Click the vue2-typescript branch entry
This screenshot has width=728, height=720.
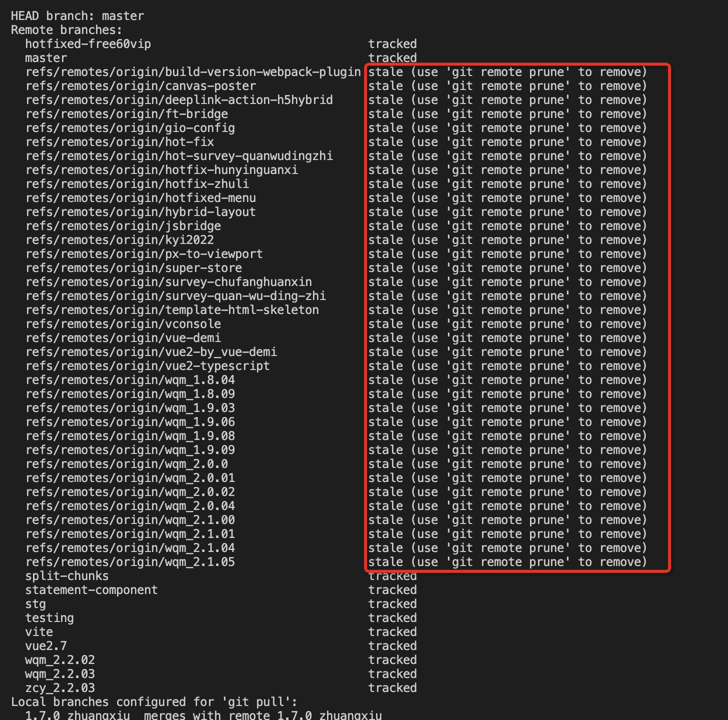click(147, 366)
